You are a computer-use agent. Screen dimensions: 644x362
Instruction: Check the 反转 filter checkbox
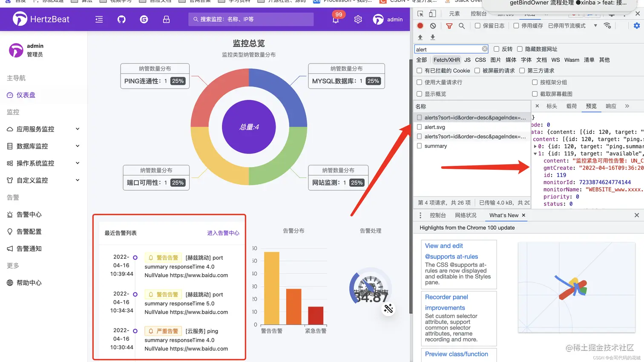tap(496, 49)
